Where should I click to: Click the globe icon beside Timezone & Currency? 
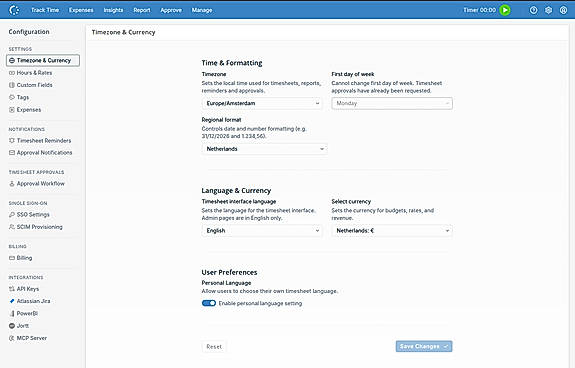click(x=12, y=60)
